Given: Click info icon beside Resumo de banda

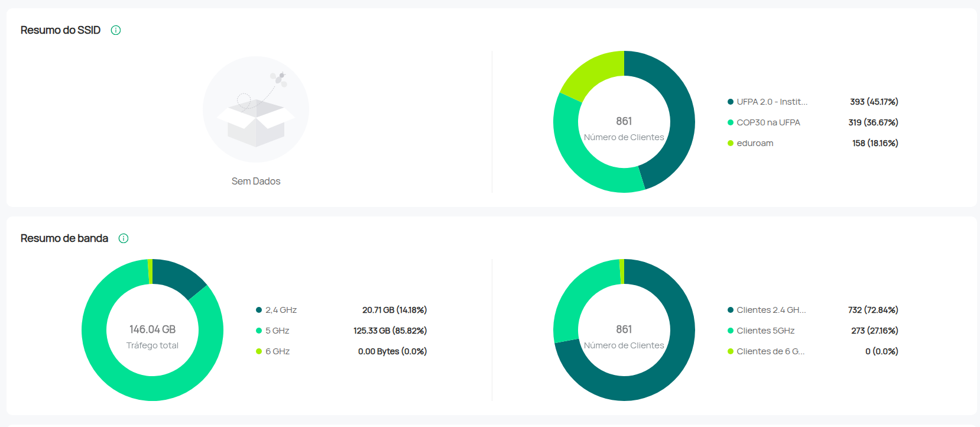Looking at the screenshot, I should 124,238.
